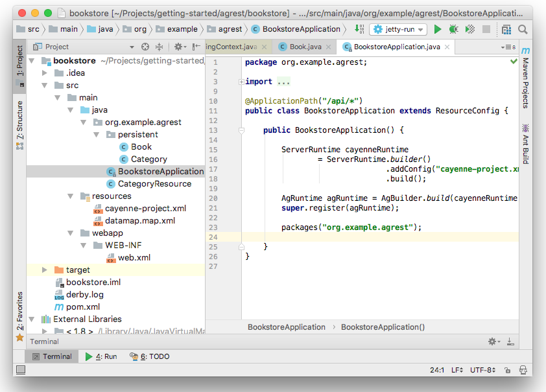Collapse the WEB-INF folder

[84, 246]
